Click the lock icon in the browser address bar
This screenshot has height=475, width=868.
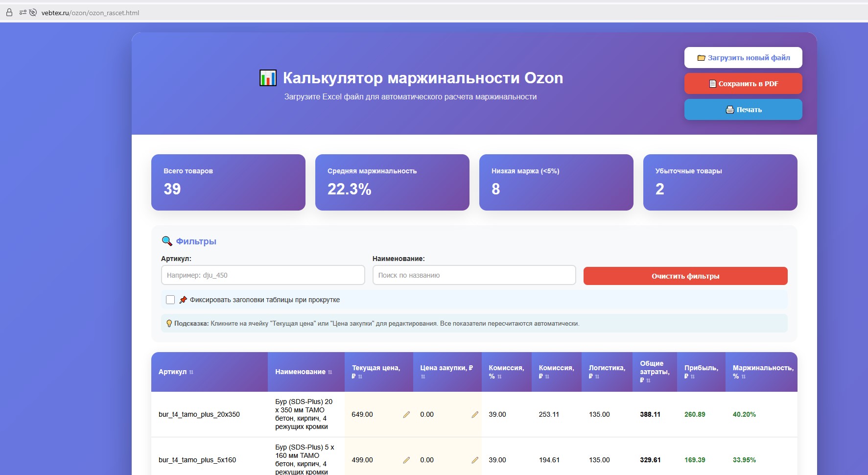[x=9, y=12]
